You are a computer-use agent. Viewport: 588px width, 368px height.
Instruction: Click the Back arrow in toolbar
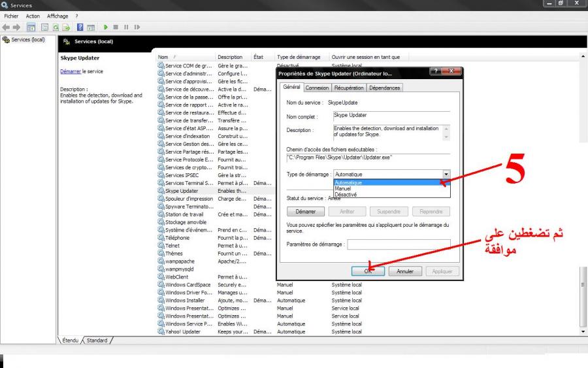[7, 27]
